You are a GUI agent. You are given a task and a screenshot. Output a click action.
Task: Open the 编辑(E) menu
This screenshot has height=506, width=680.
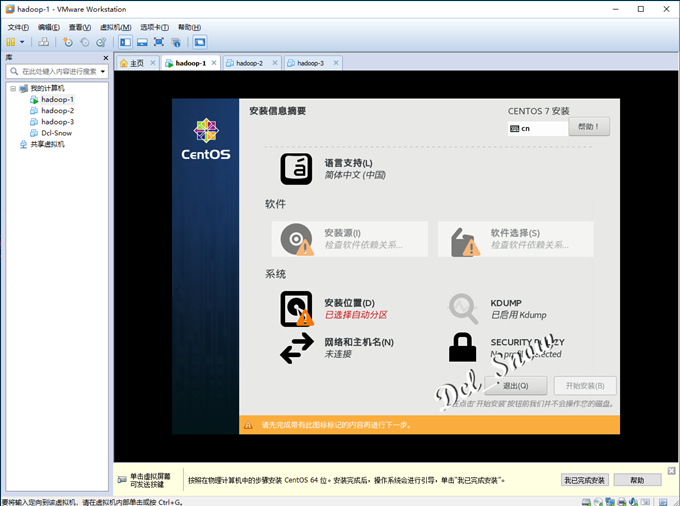49,27
